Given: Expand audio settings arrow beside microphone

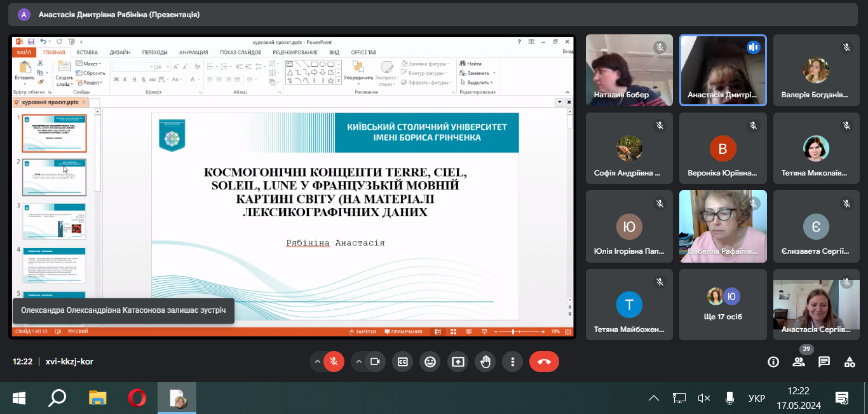Looking at the screenshot, I should (x=317, y=362).
